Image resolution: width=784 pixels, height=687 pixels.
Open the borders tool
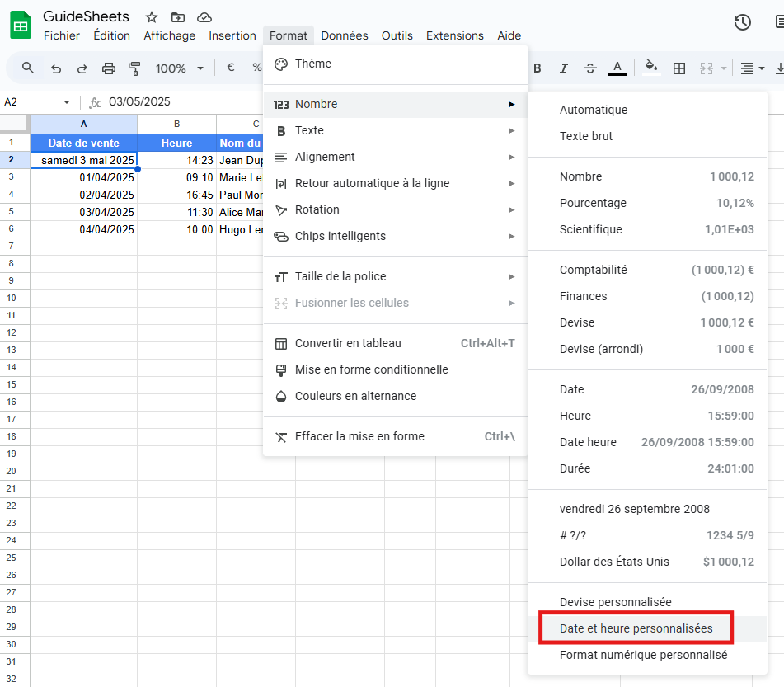click(679, 68)
